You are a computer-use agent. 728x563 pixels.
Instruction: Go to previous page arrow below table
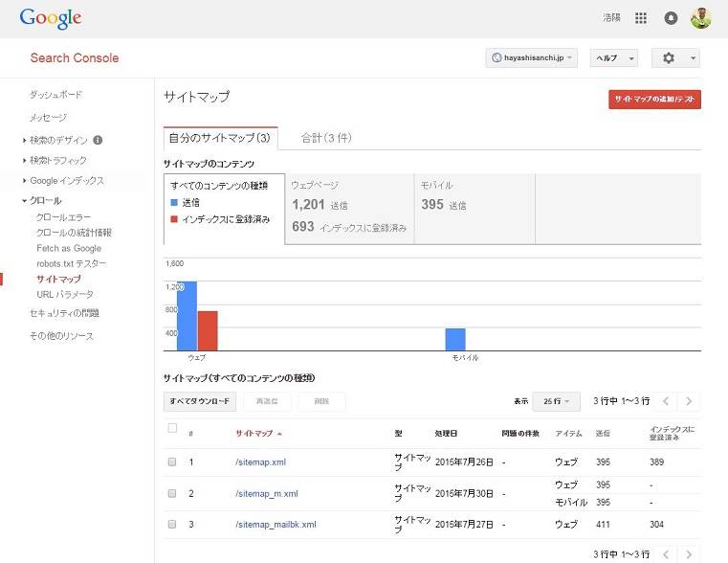pos(665,554)
